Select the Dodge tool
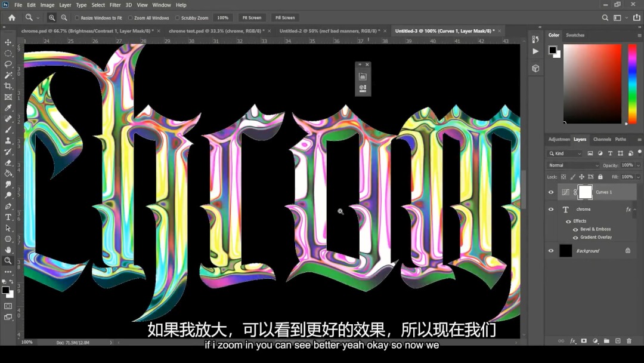The width and height of the screenshot is (644, 363). click(x=8, y=195)
